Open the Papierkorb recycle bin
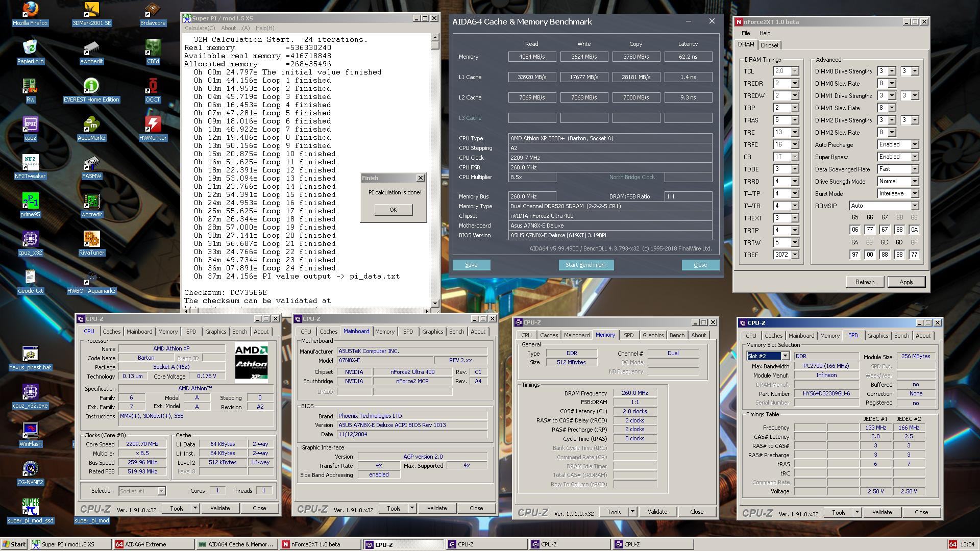 30,52
